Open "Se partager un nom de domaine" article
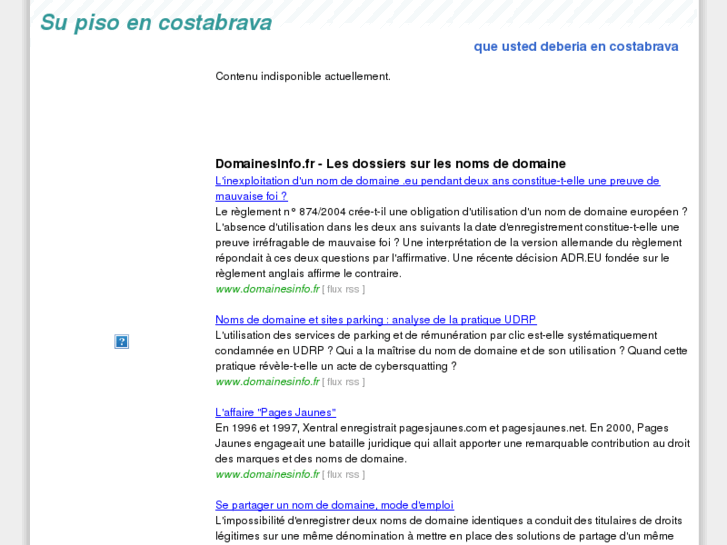727x545 pixels. tap(334, 505)
